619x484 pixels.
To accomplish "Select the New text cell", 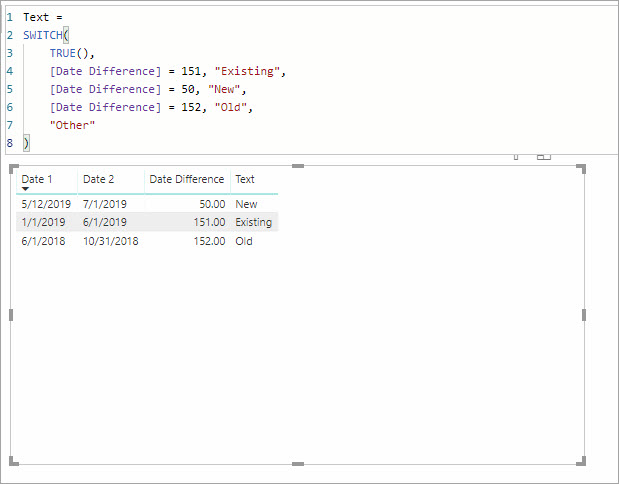I will tap(246, 204).
